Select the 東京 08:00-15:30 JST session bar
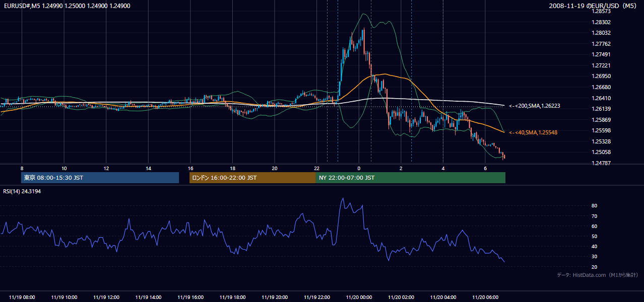The height and width of the screenshot is (302, 644). 100,178
